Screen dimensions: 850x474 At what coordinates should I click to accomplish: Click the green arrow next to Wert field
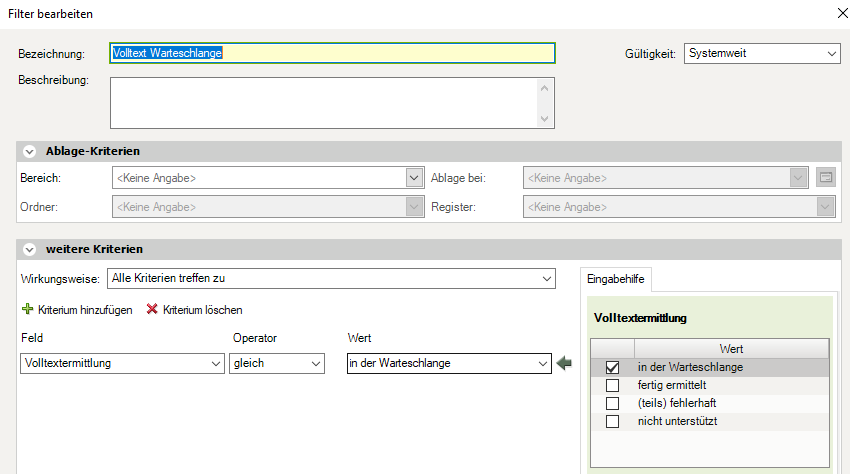pos(565,363)
